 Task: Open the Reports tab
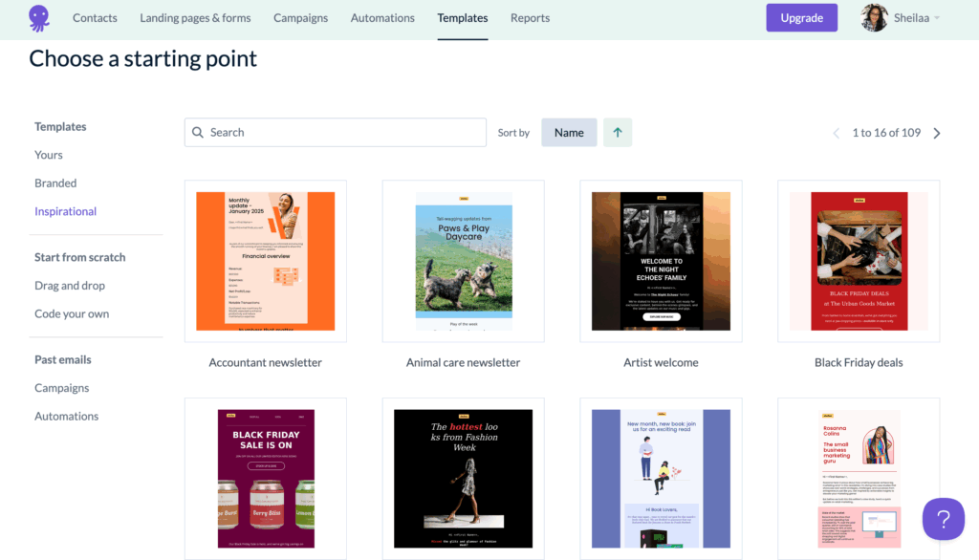530,18
